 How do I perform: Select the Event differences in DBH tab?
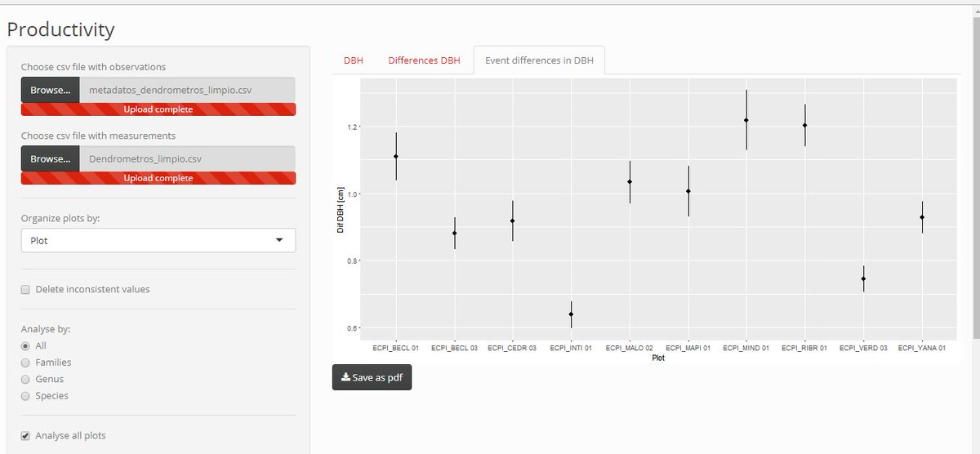coord(539,60)
